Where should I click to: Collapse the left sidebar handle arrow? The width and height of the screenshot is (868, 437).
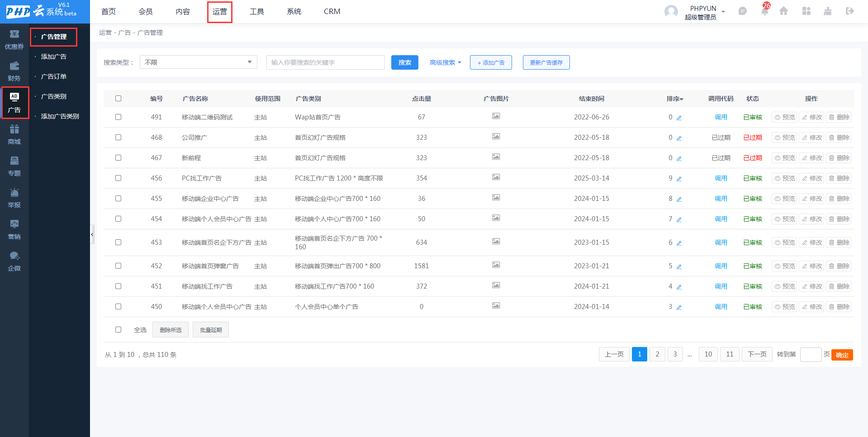coord(92,234)
